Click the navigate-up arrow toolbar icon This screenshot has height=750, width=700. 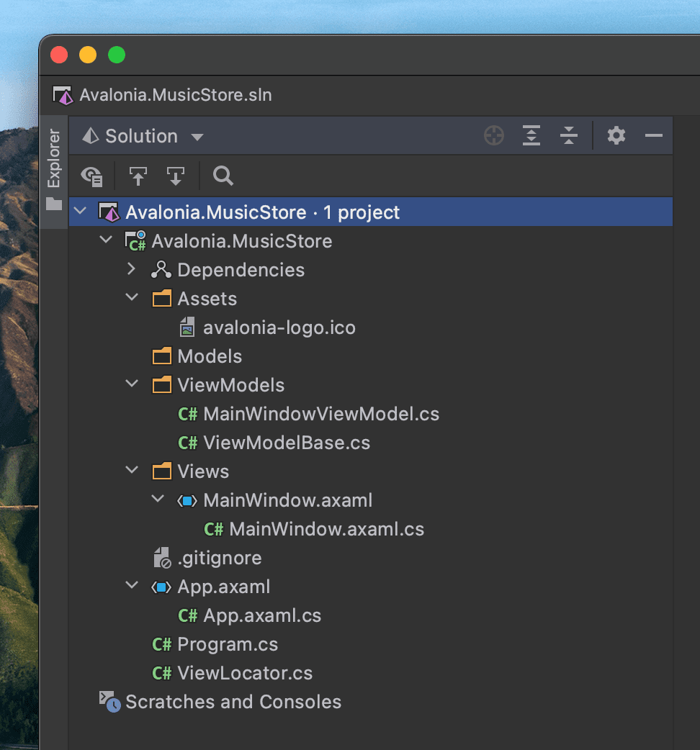(138, 176)
